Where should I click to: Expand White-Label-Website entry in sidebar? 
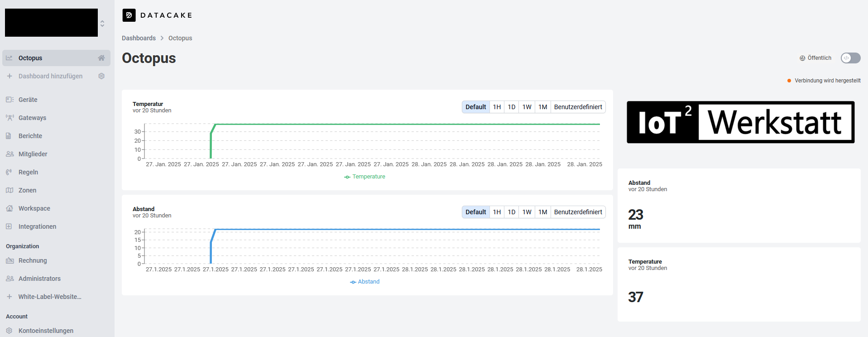[50, 297]
